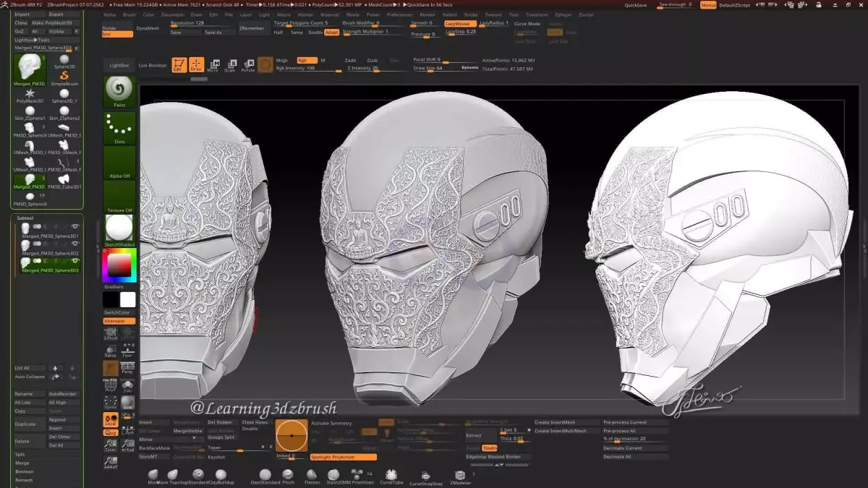
Task: Pick the Slash3 brush
Action: (333, 476)
